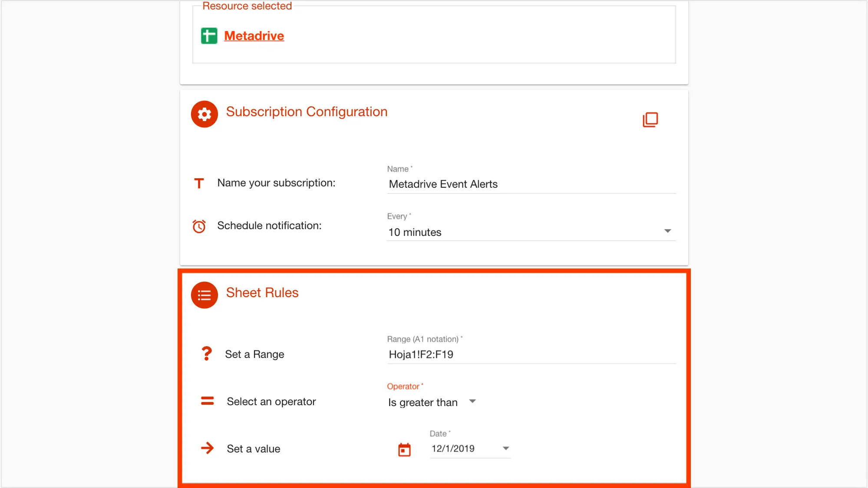Image resolution: width=868 pixels, height=488 pixels.
Task: Expand the Date 12/1/2019 dropdown
Action: (470, 449)
